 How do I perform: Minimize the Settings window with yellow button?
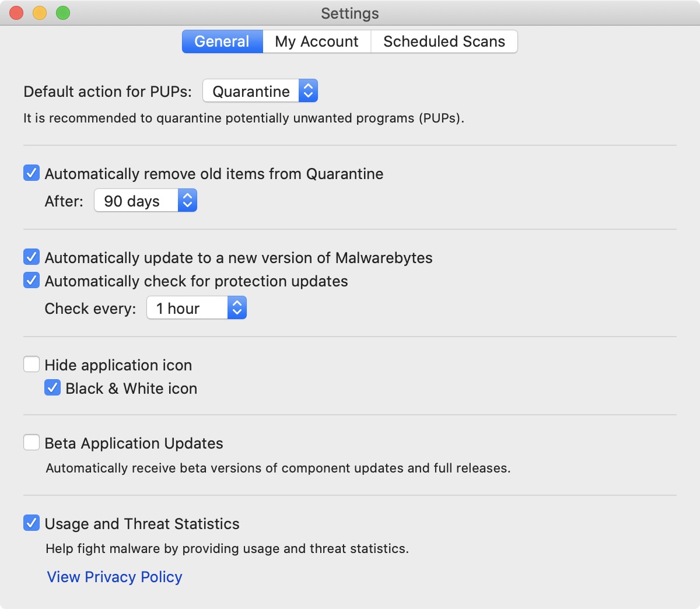coord(40,13)
